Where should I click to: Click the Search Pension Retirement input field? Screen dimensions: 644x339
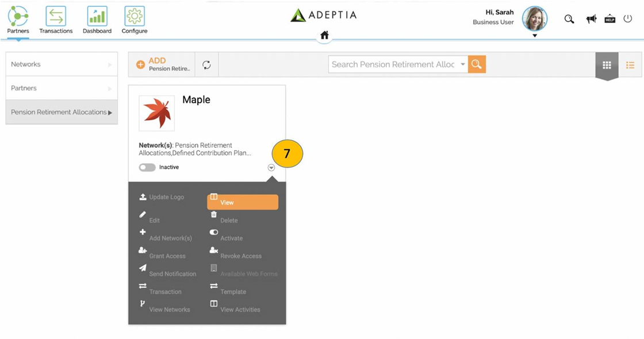click(x=393, y=64)
